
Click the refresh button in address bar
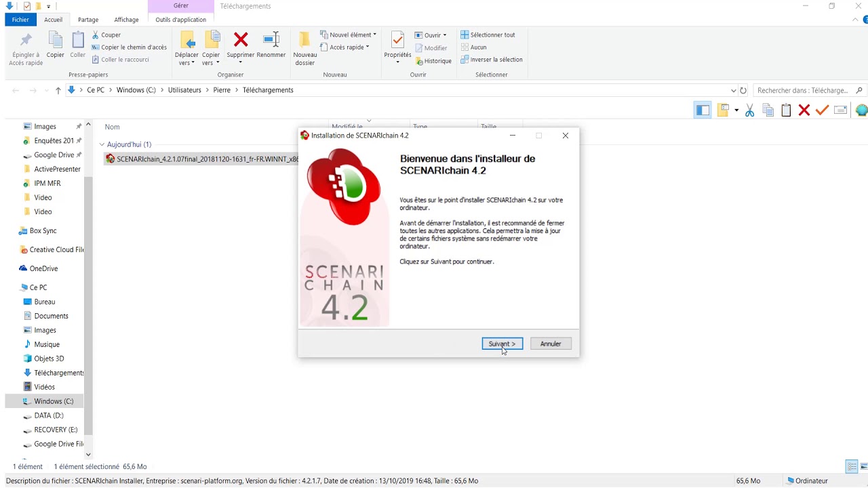[x=743, y=90]
